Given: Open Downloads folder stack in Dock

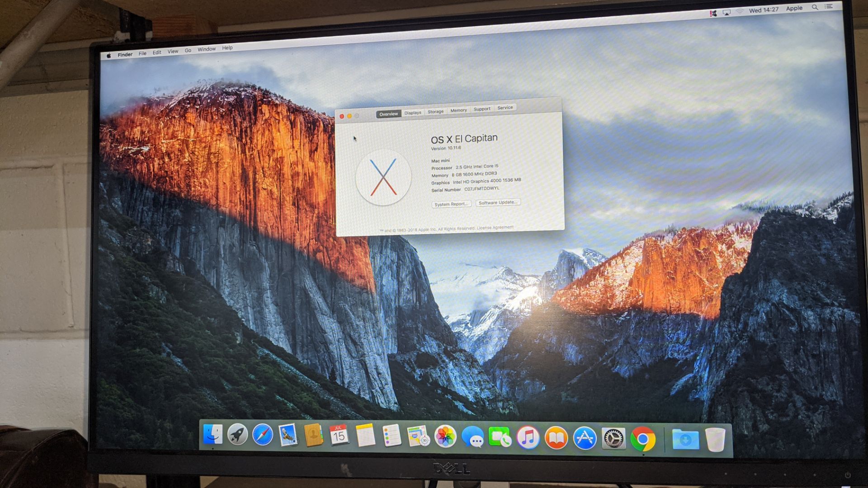Looking at the screenshot, I should point(685,440).
